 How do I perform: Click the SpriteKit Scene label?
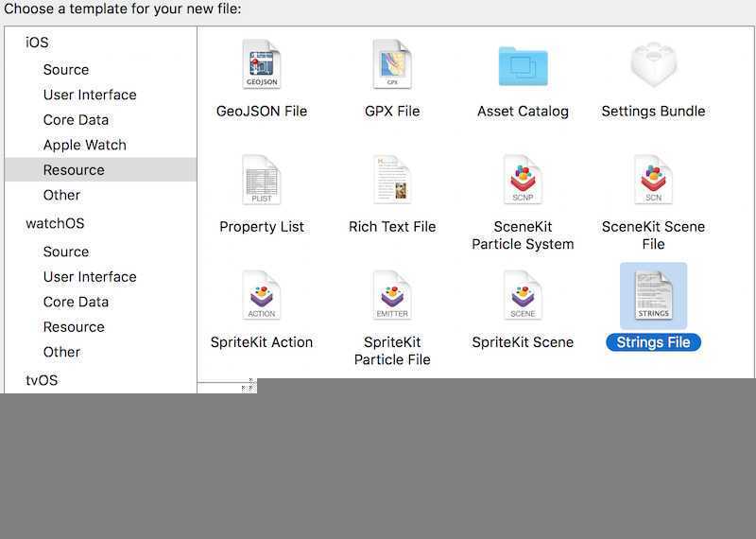[x=523, y=342]
